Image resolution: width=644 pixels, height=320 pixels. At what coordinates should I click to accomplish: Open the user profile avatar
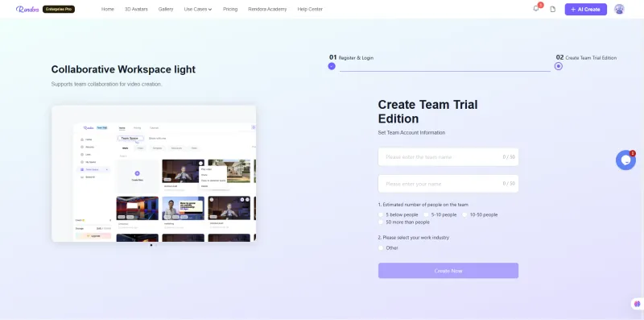(x=619, y=9)
